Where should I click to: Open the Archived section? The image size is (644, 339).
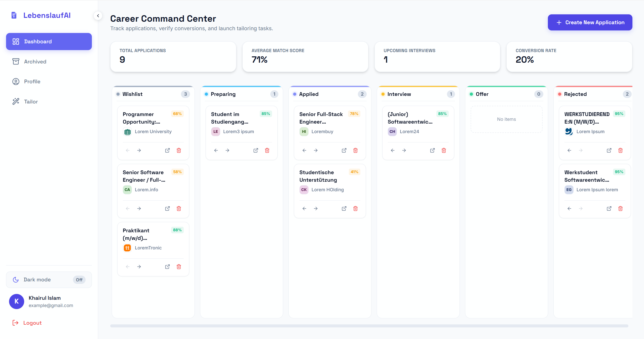pyautogui.click(x=49, y=62)
